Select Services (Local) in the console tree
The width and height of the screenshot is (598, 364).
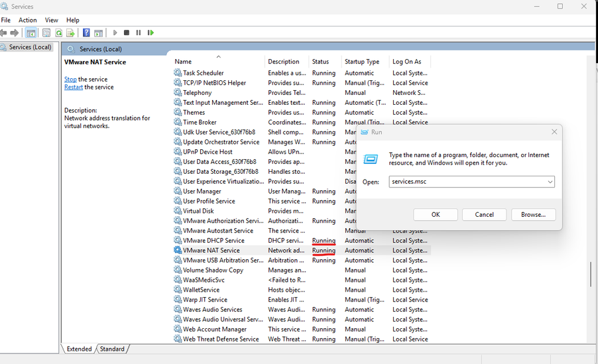point(30,47)
